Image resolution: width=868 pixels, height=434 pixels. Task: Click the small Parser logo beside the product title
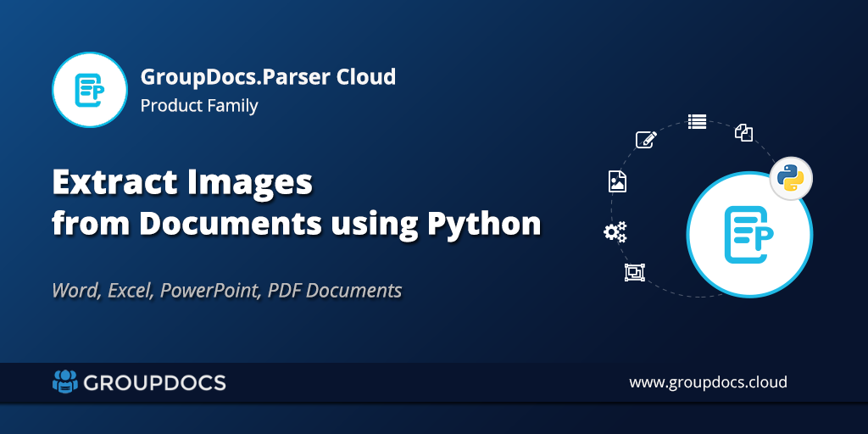tap(89, 91)
